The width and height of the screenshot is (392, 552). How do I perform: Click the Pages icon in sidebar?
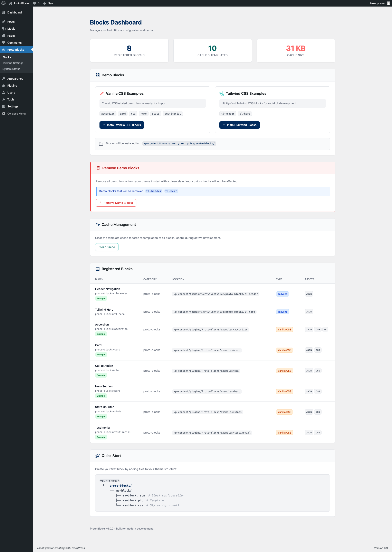(4, 36)
